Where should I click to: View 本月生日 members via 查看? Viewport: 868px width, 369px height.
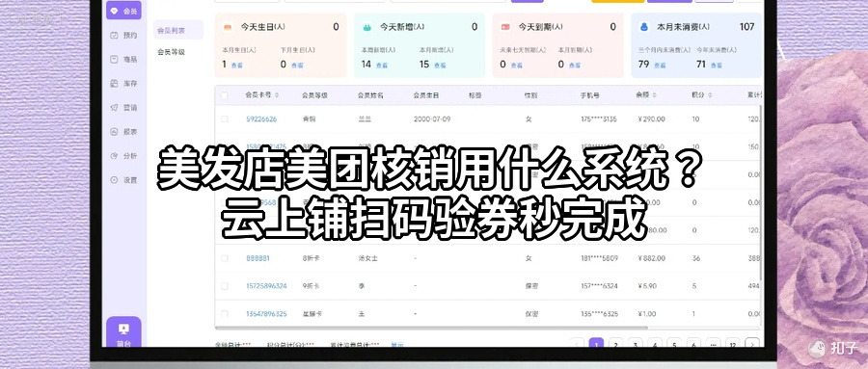(236, 66)
